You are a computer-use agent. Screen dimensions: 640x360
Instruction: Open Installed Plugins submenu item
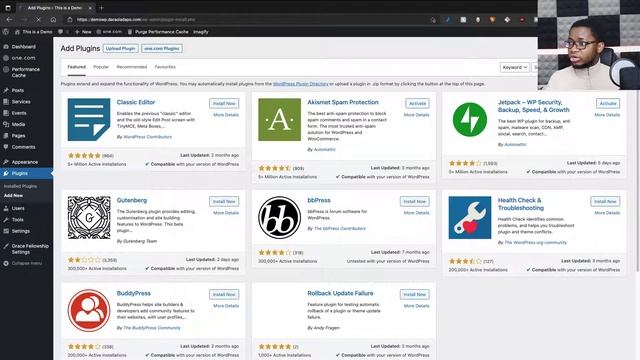pos(20,186)
